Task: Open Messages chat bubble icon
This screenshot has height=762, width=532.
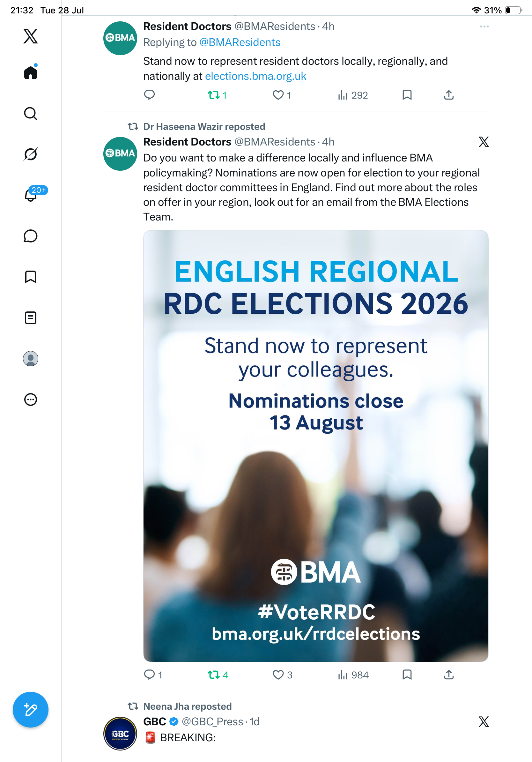Action: click(x=31, y=236)
